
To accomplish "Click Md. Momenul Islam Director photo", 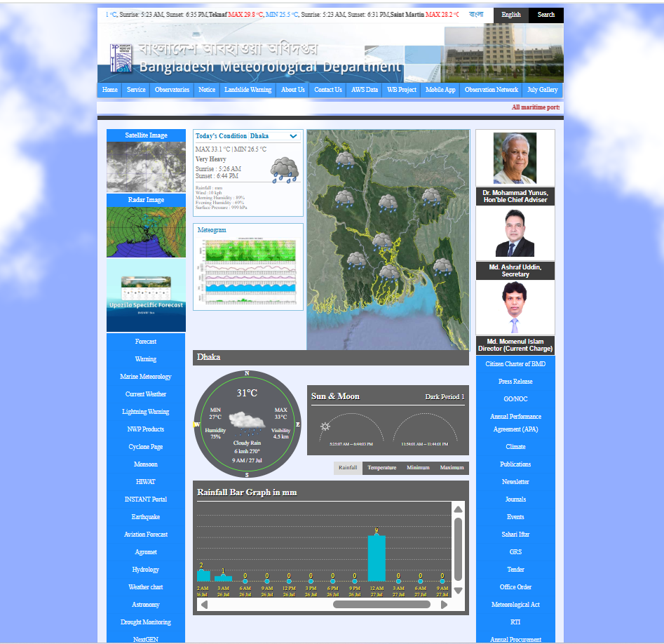I will (x=515, y=307).
